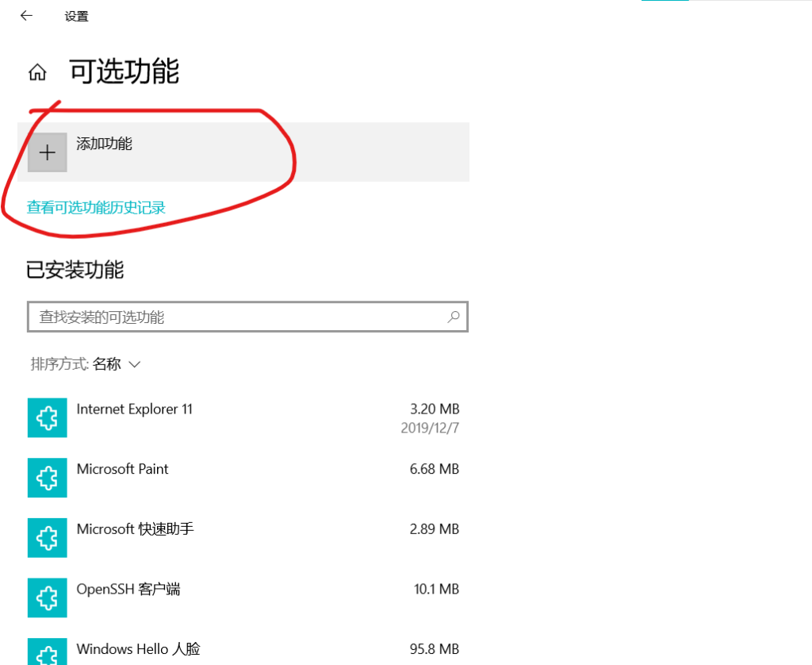812x665 pixels.
Task: Focus the 查找安装的可选功能 search box
Action: 238,317
